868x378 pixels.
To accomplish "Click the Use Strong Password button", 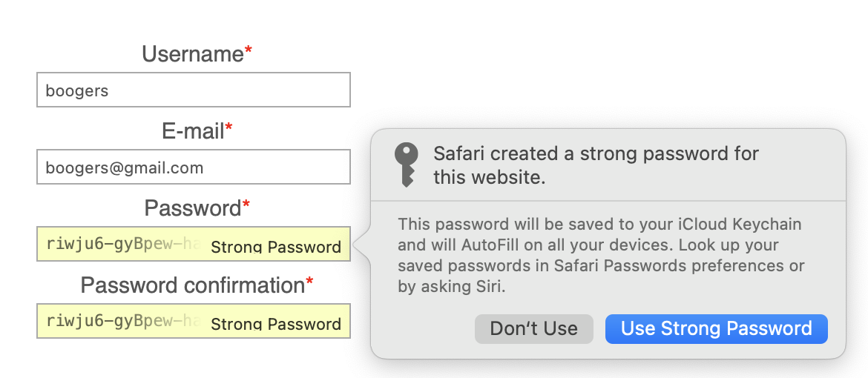I will [x=716, y=329].
